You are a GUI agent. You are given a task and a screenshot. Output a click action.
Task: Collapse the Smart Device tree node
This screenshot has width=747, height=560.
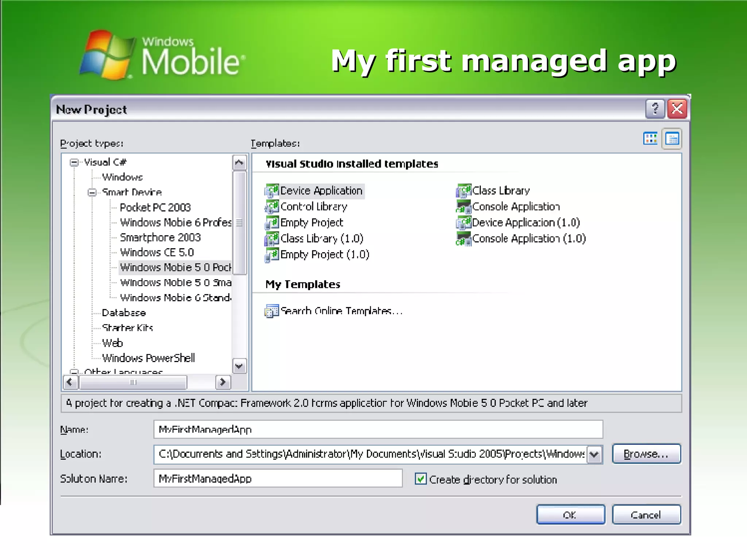coord(92,192)
